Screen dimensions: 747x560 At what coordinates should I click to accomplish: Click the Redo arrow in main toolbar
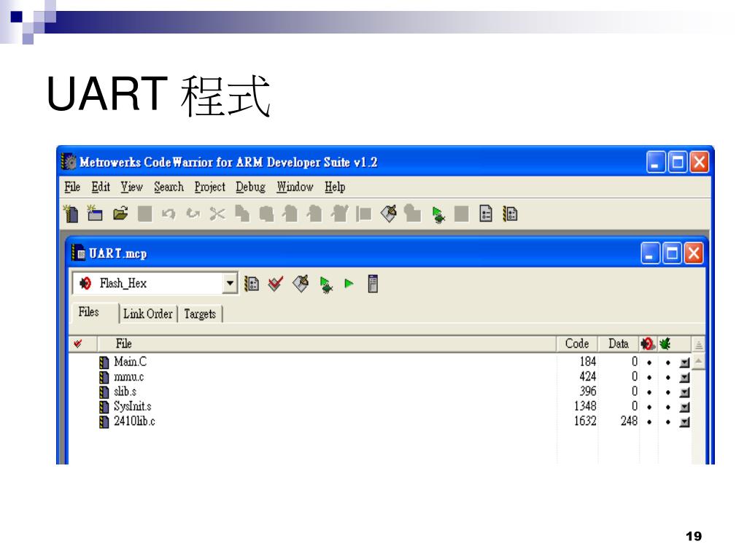tap(193, 214)
